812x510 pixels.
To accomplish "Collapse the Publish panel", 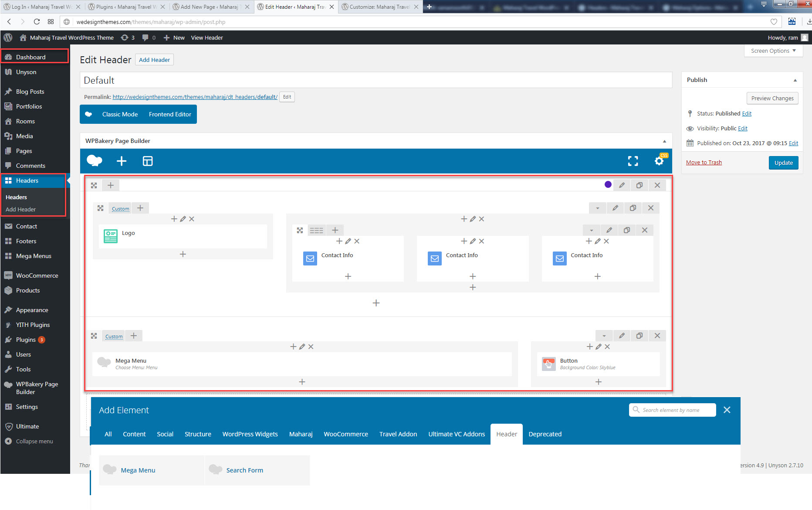I will pyautogui.click(x=795, y=80).
